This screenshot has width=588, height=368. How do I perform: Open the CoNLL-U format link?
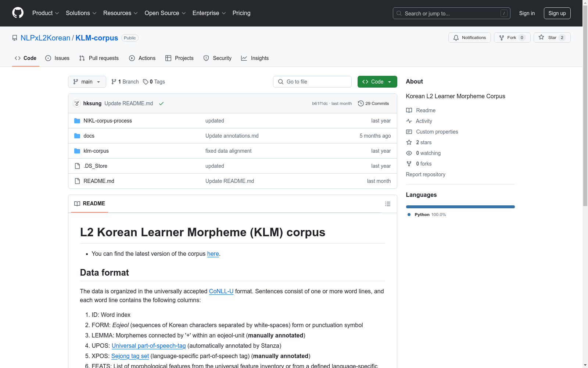click(221, 291)
